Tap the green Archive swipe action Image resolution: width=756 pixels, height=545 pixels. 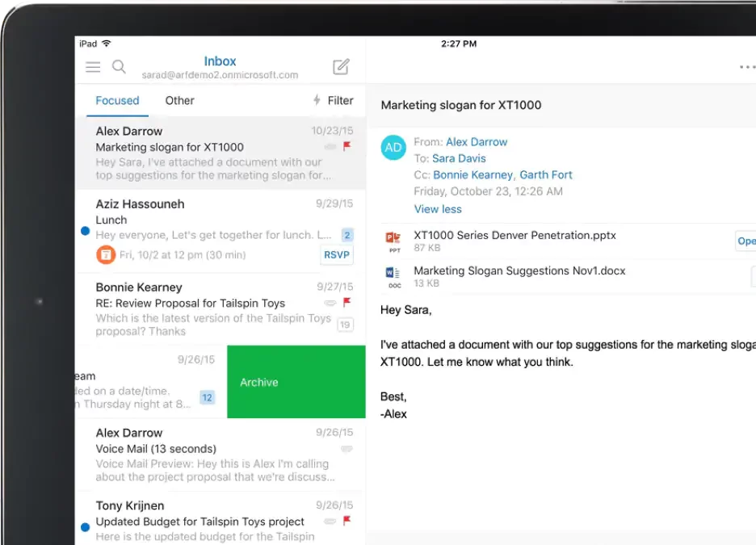296,382
